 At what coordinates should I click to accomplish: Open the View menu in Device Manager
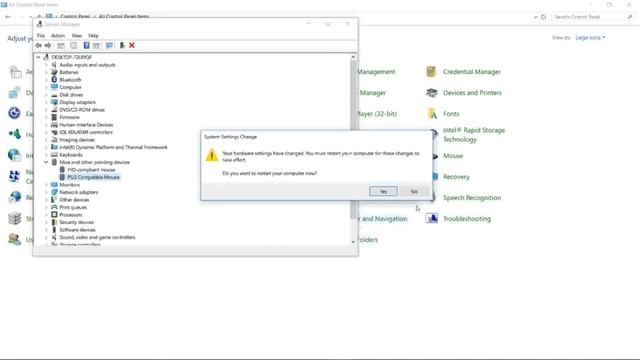coord(77,36)
